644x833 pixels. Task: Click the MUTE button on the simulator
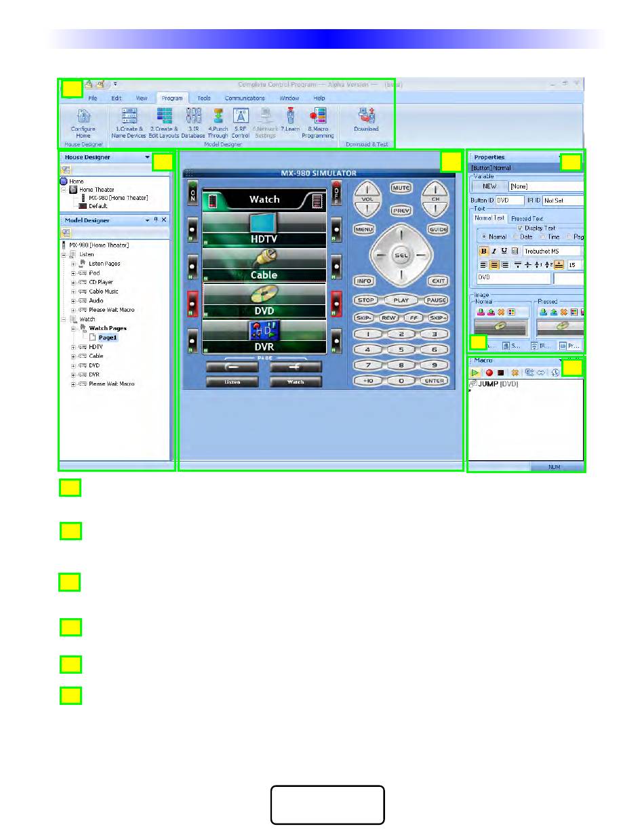coord(400,187)
